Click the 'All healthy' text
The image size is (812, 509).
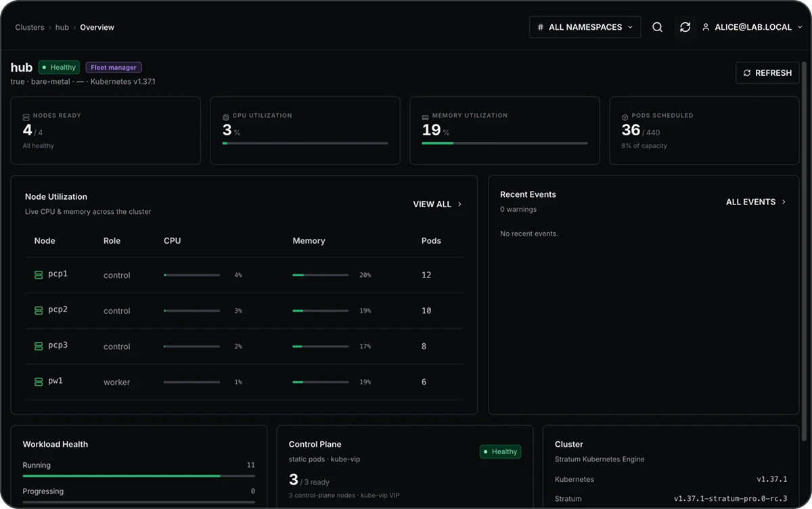click(39, 146)
